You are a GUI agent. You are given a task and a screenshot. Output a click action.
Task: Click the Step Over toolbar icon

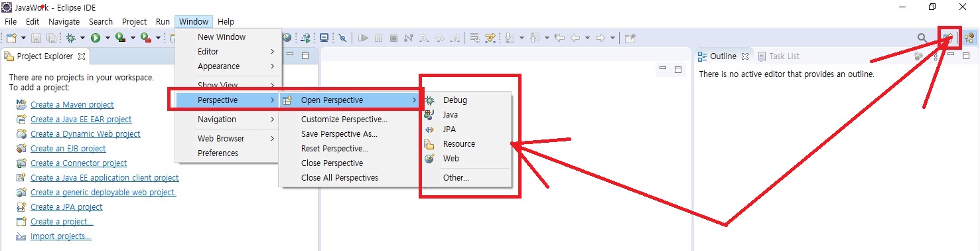439,38
